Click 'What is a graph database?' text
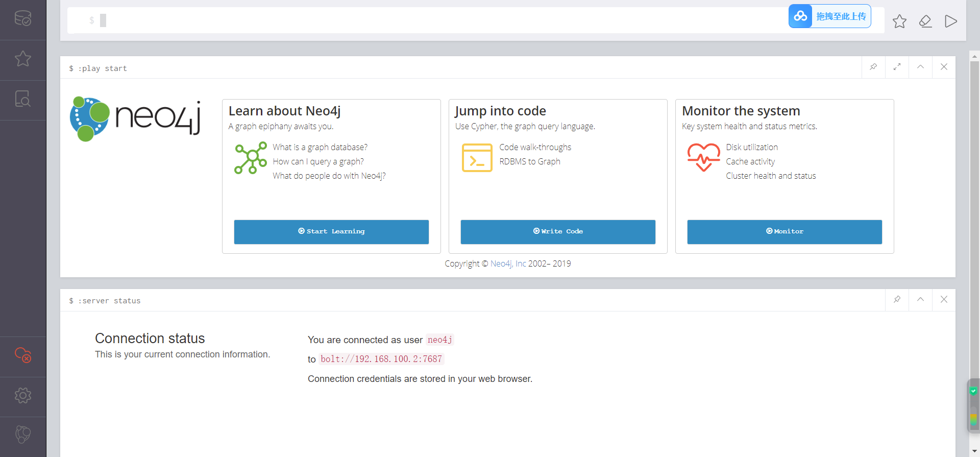 (320, 147)
